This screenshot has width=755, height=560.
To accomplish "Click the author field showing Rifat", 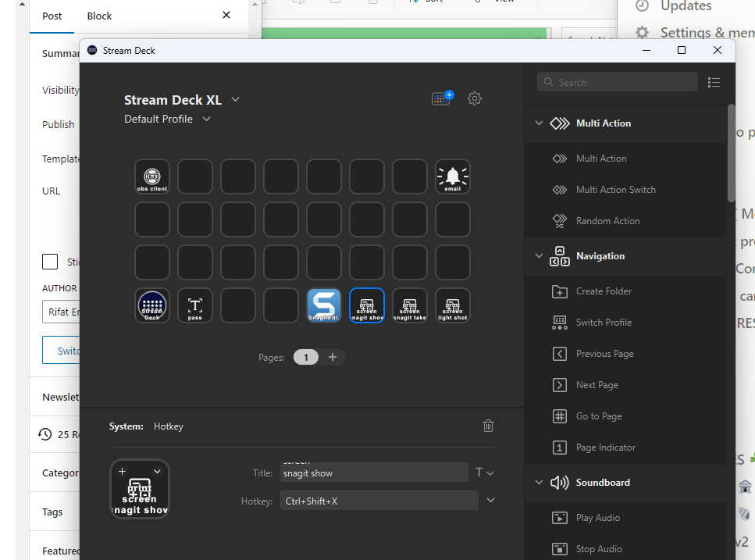I will coord(61,312).
